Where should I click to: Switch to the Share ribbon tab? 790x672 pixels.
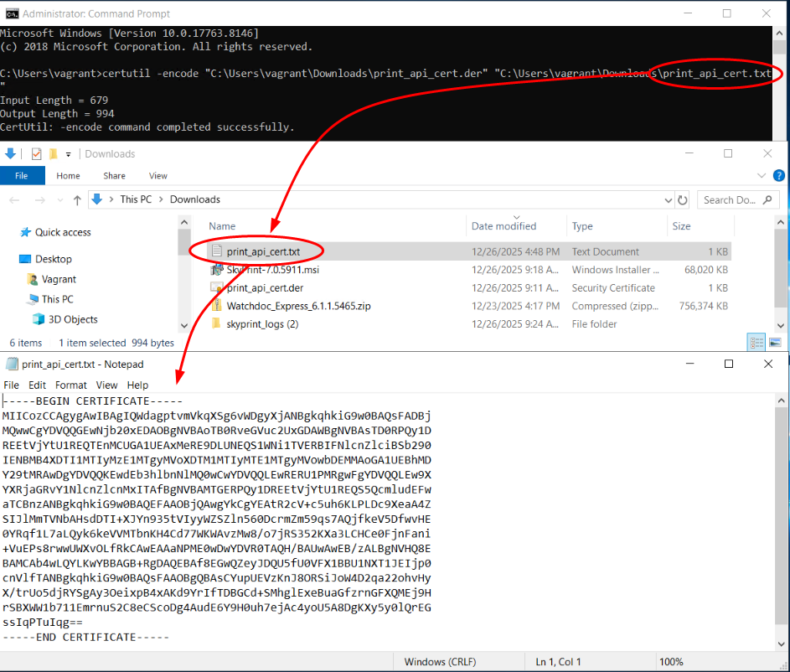(114, 176)
